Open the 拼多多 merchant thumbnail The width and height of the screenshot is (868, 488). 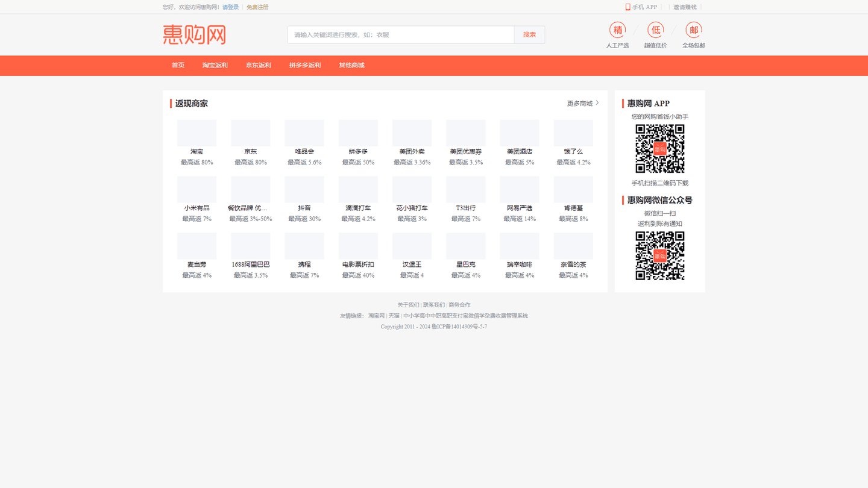(x=358, y=133)
